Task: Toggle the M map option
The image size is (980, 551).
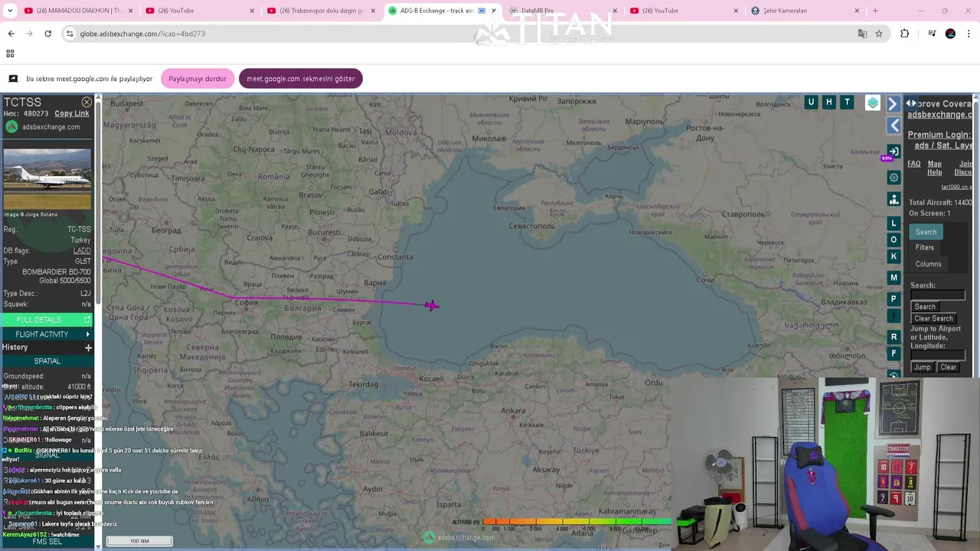Action: [x=893, y=278]
